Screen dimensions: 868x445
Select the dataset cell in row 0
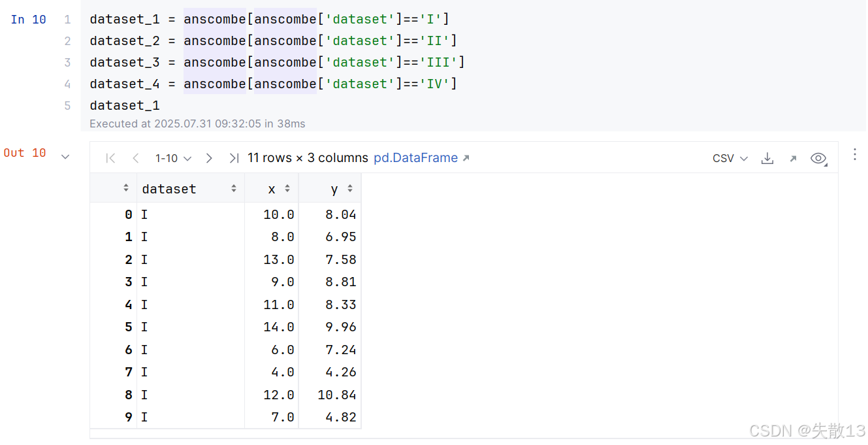coord(190,214)
